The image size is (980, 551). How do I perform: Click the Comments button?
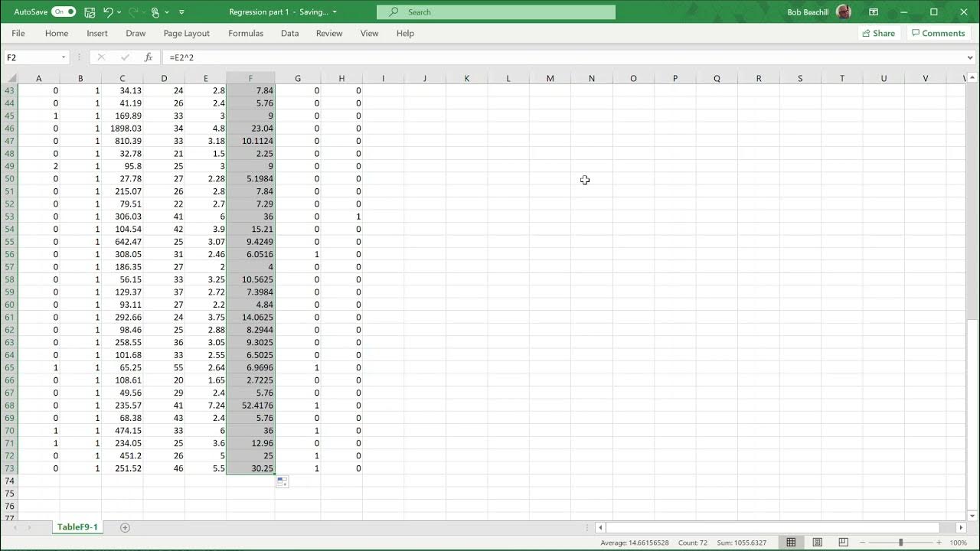[938, 34]
